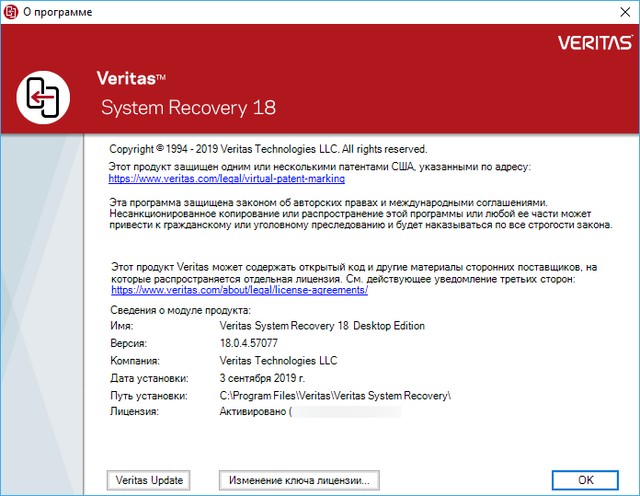
Task: Click the title bar application icon
Action: coord(11,11)
